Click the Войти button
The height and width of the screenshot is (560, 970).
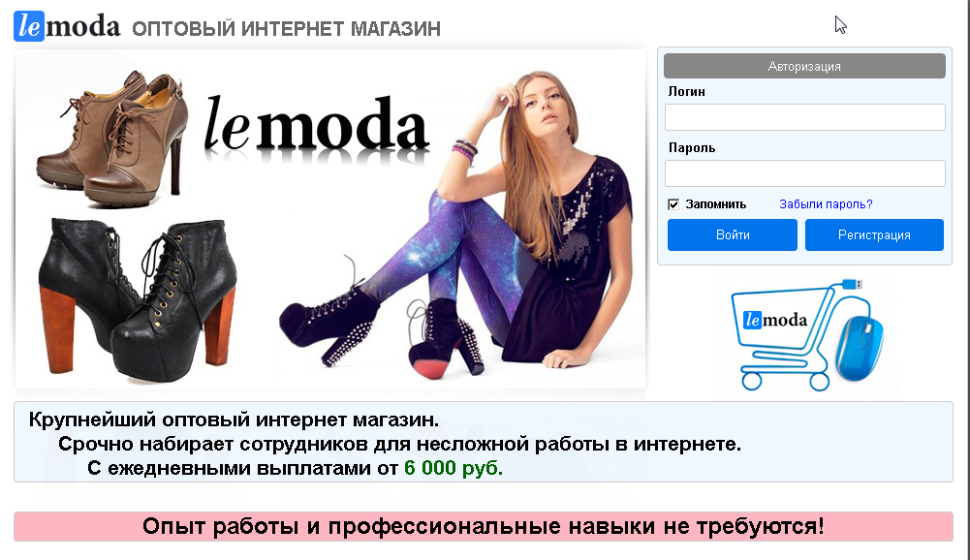[x=733, y=234]
